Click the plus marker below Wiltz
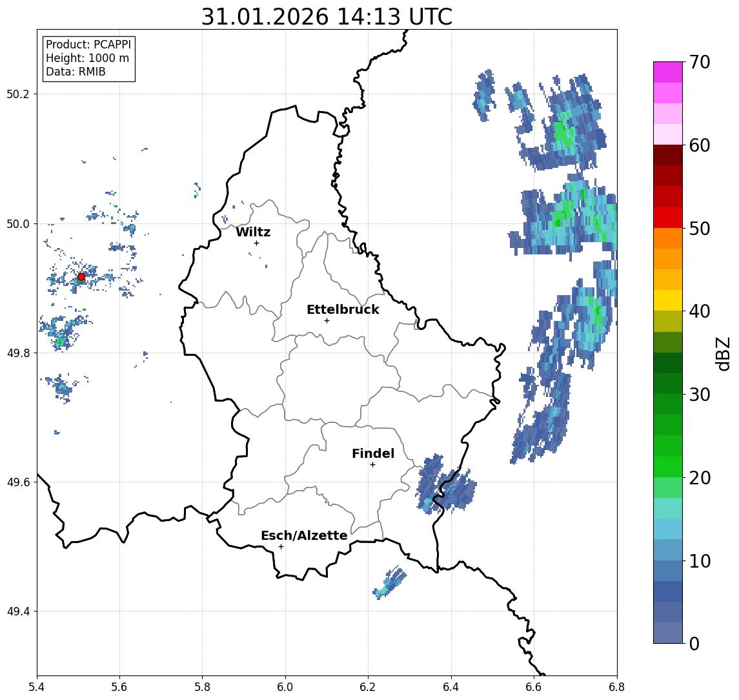This screenshot has height=700, width=739. coord(256,243)
